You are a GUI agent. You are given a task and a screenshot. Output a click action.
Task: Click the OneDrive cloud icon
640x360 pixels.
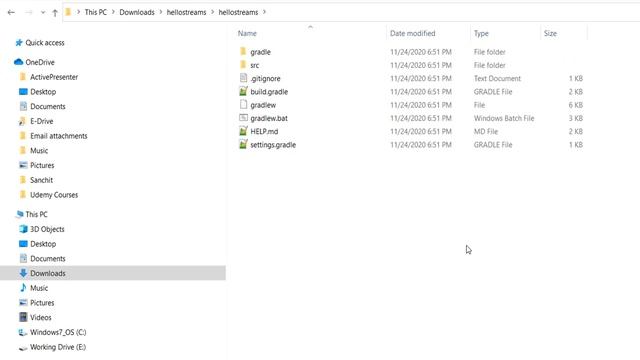point(18,62)
